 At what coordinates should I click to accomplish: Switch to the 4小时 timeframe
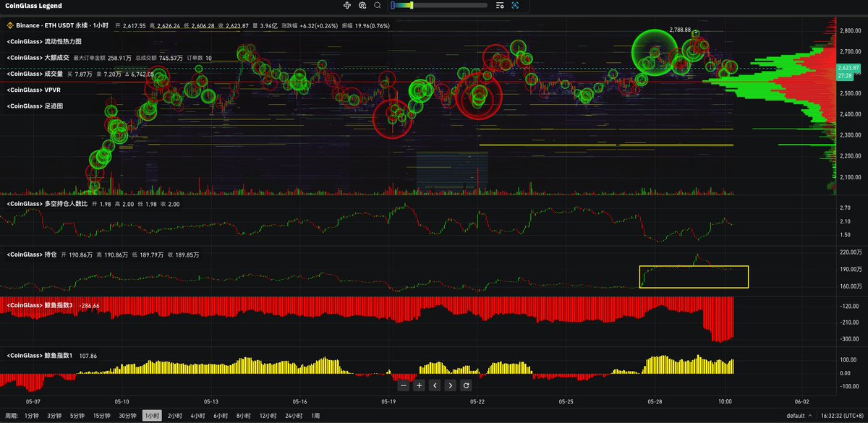pos(197,416)
